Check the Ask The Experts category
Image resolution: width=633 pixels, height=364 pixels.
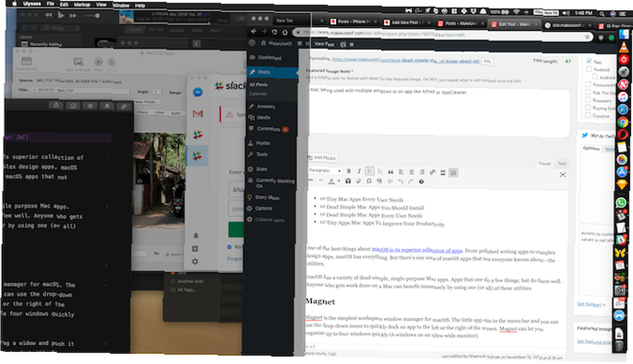pyautogui.click(x=588, y=92)
